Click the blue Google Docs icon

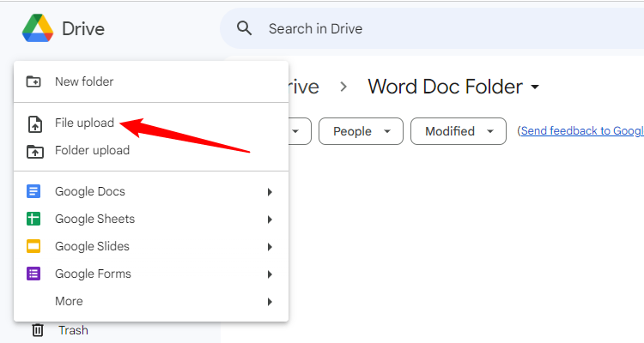[x=34, y=191]
